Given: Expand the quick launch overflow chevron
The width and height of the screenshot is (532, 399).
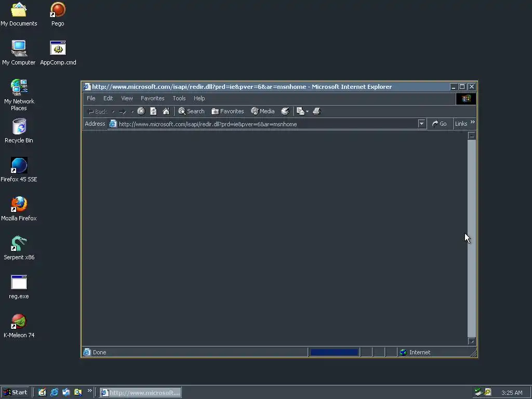Looking at the screenshot, I should 89,391.
